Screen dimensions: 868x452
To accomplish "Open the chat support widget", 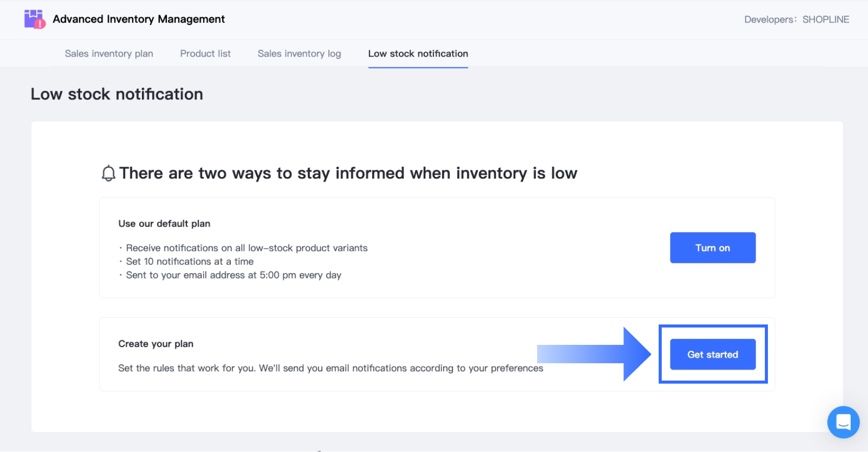I will point(843,422).
